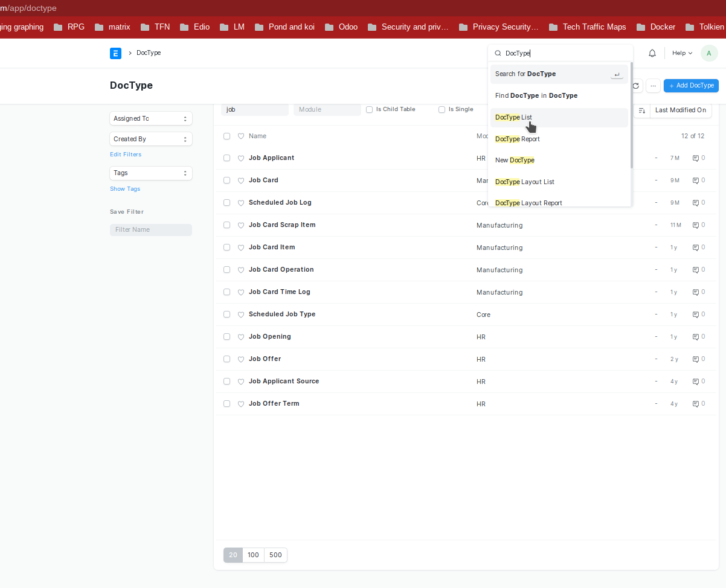Click the refresh list icon
Image resolution: width=726 pixels, height=588 pixels.
coord(636,86)
